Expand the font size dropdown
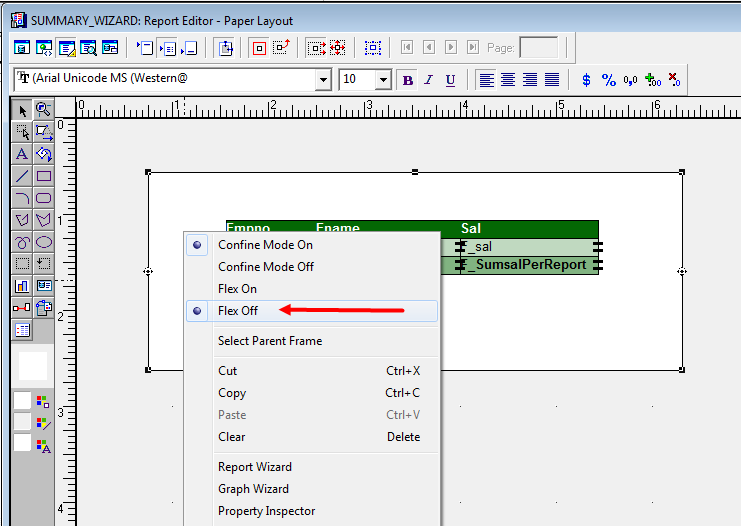 [383, 80]
